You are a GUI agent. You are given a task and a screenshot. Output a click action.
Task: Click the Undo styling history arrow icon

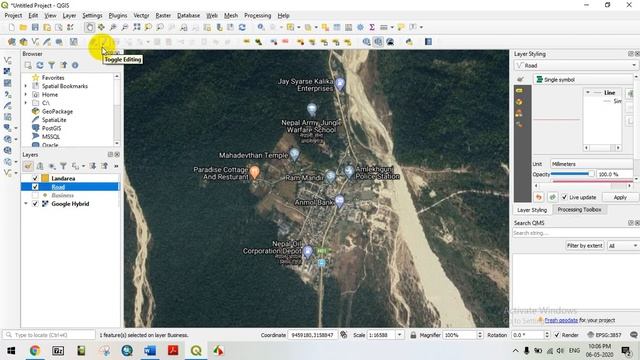539,197
